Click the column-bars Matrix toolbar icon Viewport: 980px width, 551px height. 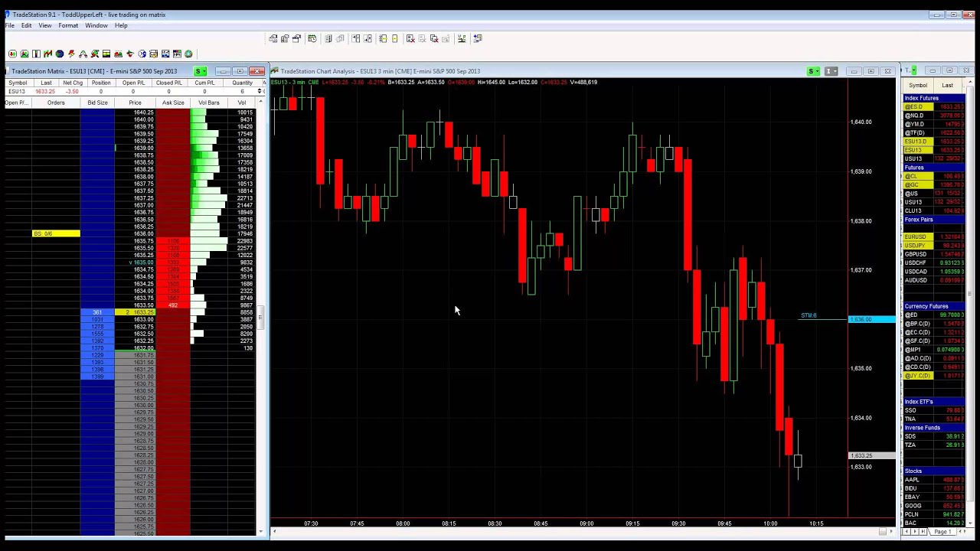coord(36,54)
